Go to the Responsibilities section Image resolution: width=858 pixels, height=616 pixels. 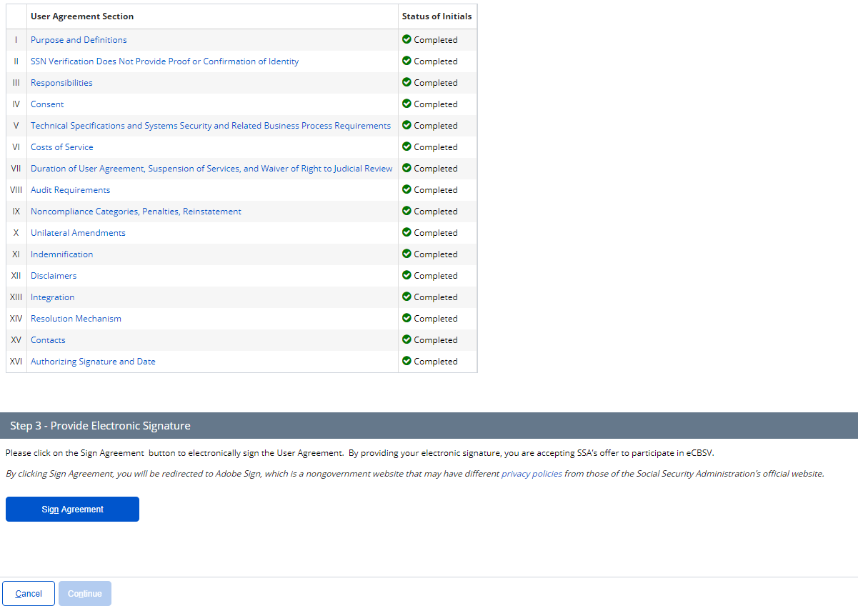(61, 83)
